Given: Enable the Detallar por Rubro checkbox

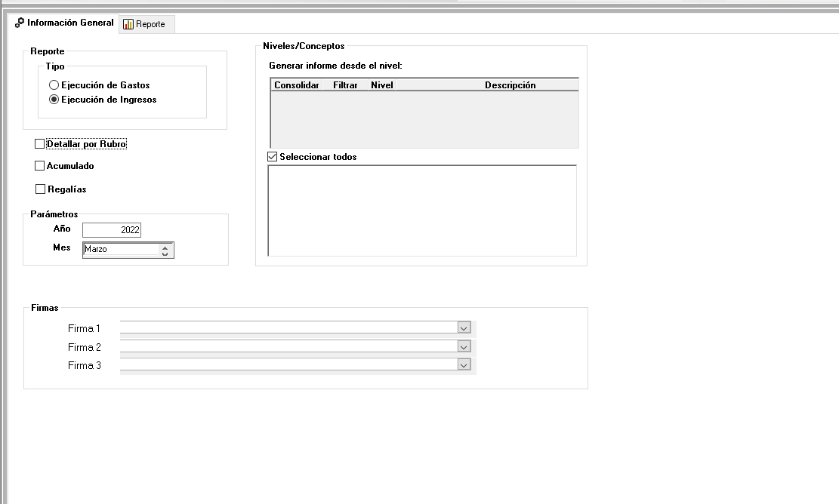Looking at the screenshot, I should (x=40, y=144).
